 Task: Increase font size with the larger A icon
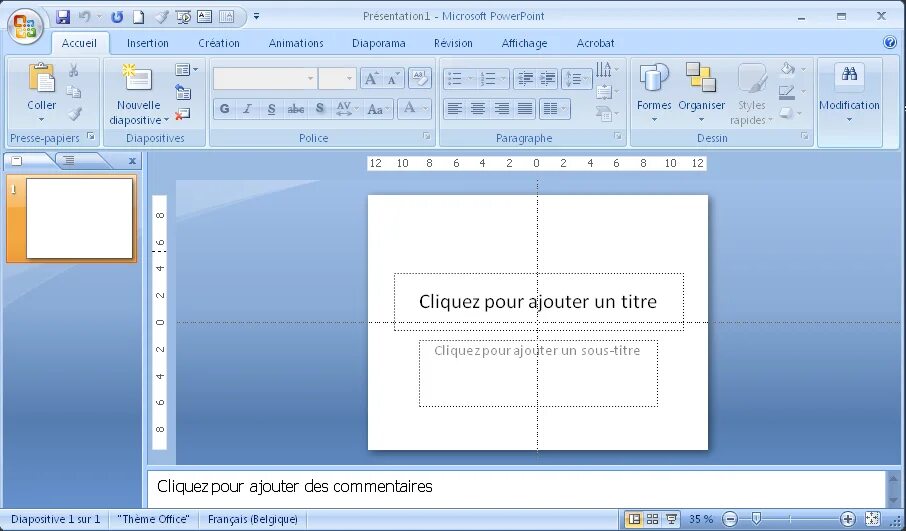371,78
